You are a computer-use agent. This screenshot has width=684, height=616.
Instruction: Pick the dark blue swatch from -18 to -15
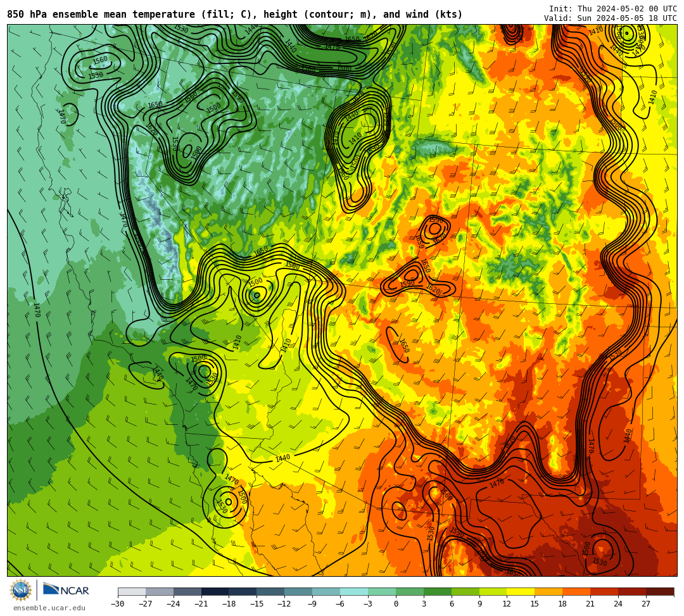[x=243, y=591]
